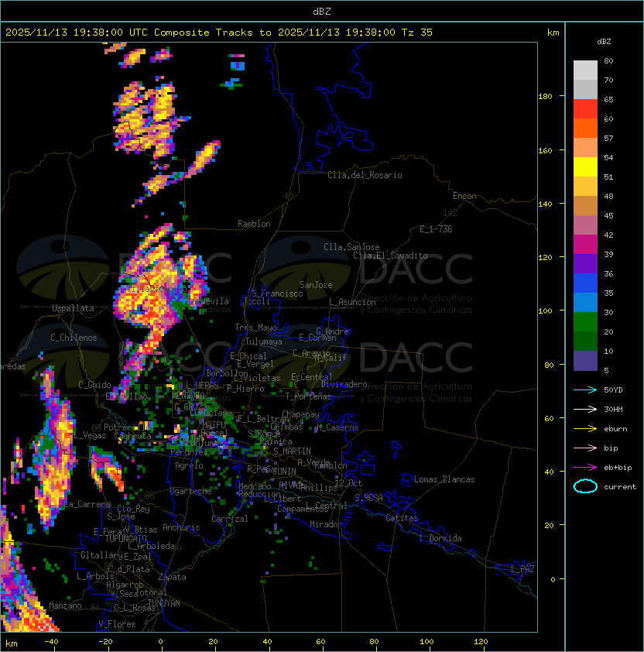
Task: Click the 'current' legend label
Action: [620, 487]
